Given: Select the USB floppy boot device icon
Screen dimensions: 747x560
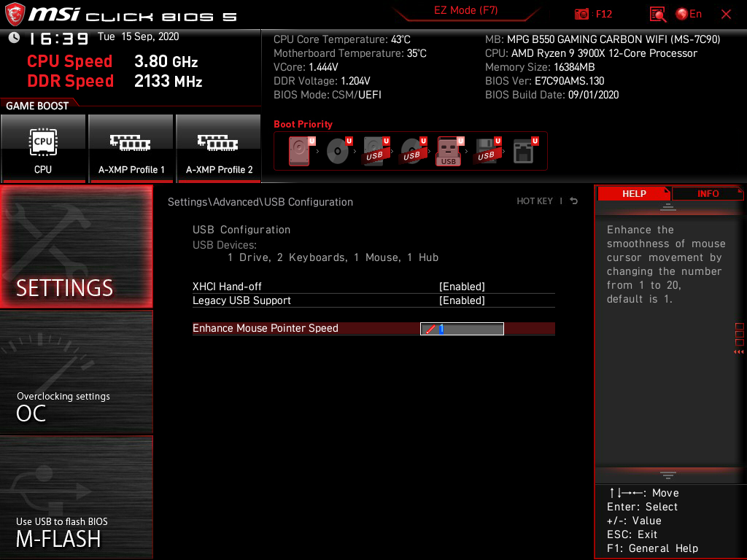Looking at the screenshot, I should pos(487,151).
